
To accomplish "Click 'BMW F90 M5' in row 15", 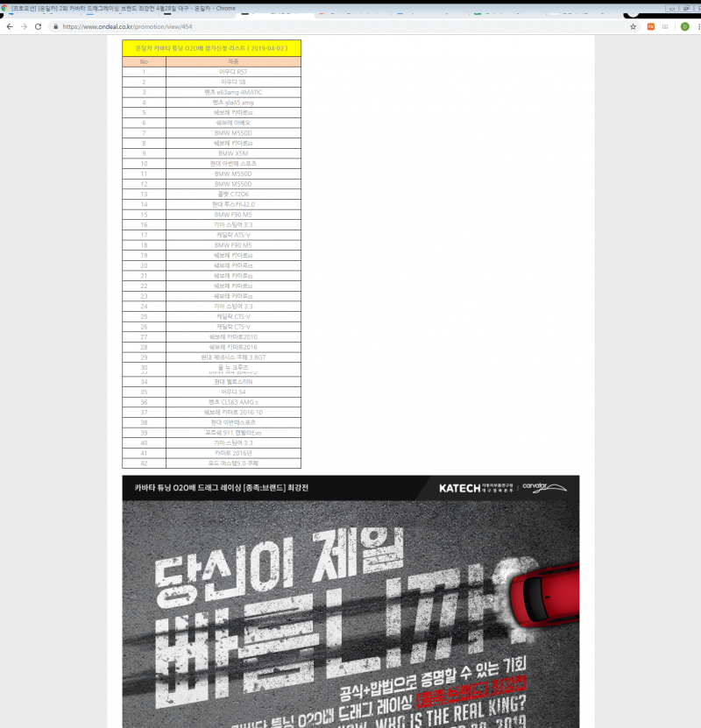I will click(233, 215).
